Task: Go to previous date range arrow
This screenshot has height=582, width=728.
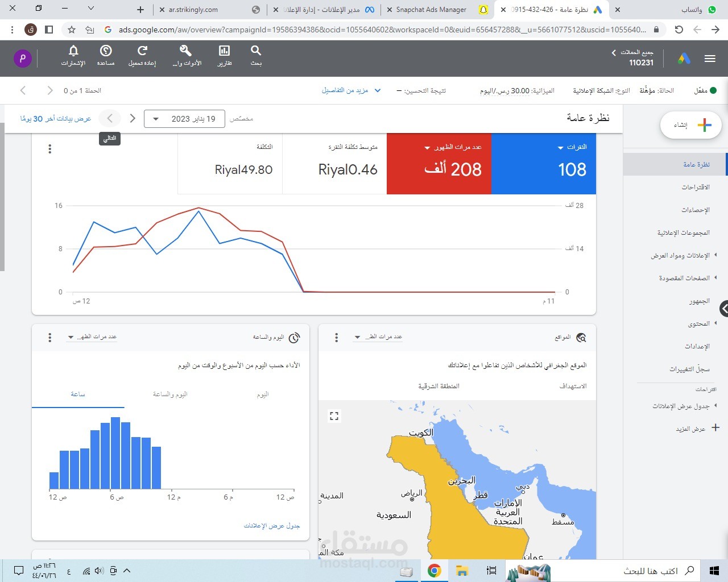Action: click(133, 118)
